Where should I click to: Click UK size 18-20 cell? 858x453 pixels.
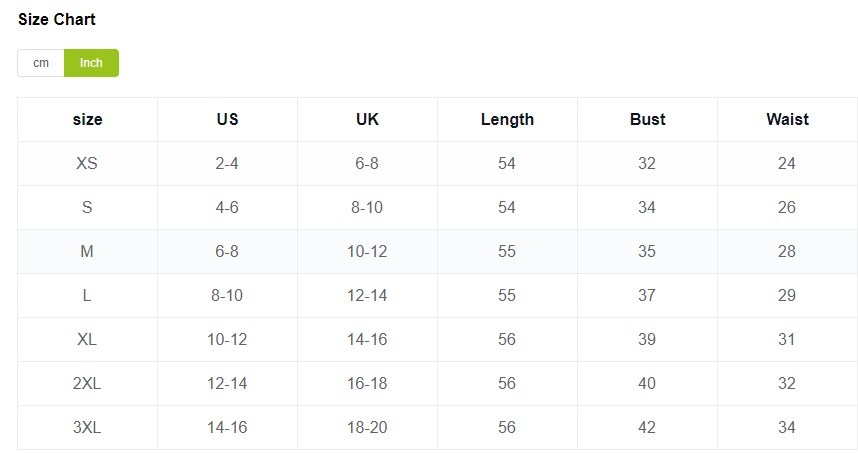[367, 428]
